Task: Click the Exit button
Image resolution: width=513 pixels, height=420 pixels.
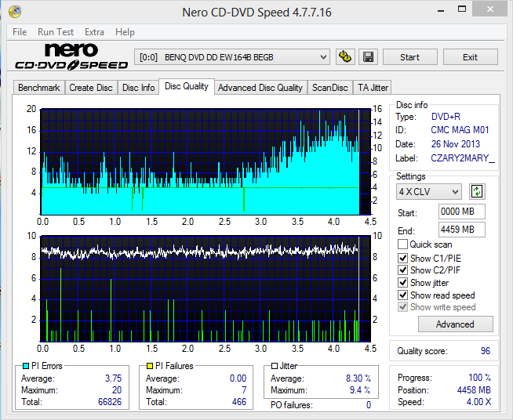Action: [471, 57]
